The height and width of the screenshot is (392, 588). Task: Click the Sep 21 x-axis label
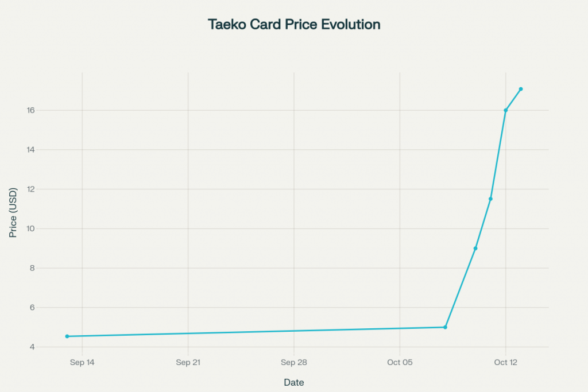point(188,362)
